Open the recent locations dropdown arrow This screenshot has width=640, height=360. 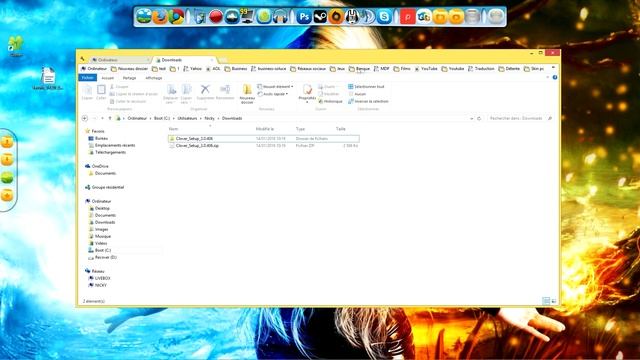102,118
